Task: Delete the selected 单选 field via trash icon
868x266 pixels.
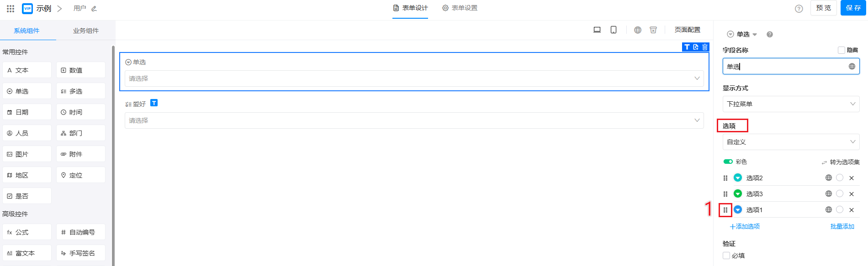Action: pos(705,47)
